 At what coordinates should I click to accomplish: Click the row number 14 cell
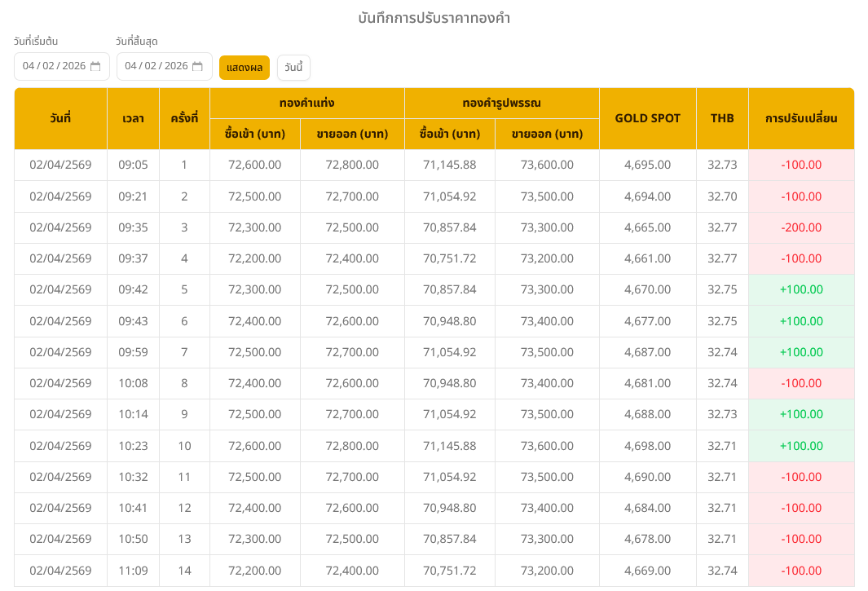point(184,571)
